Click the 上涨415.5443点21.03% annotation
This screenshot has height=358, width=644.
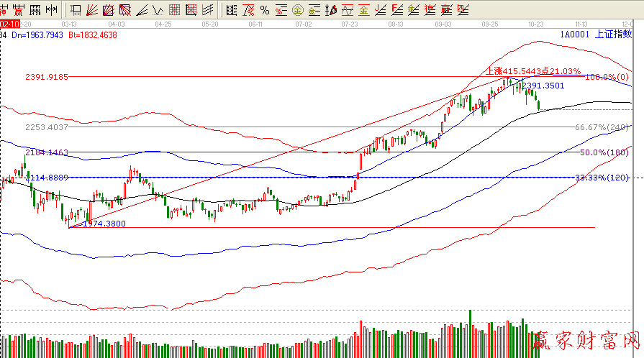tap(533, 71)
